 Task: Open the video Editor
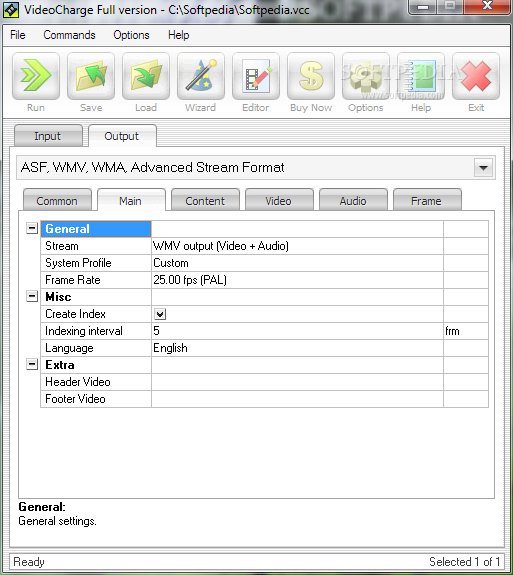pos(256,76)
